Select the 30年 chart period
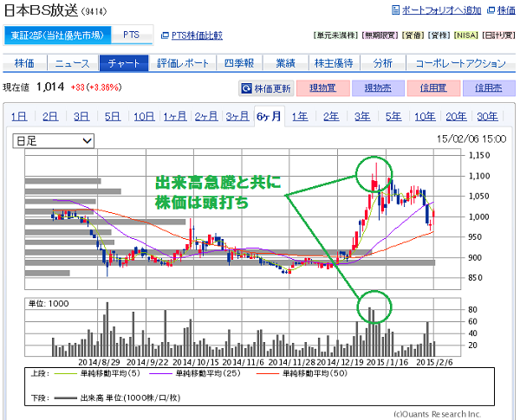 click(487, 117)
